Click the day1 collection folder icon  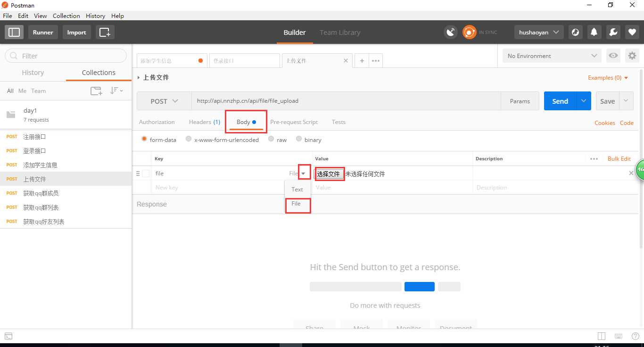tap(11, 115)
